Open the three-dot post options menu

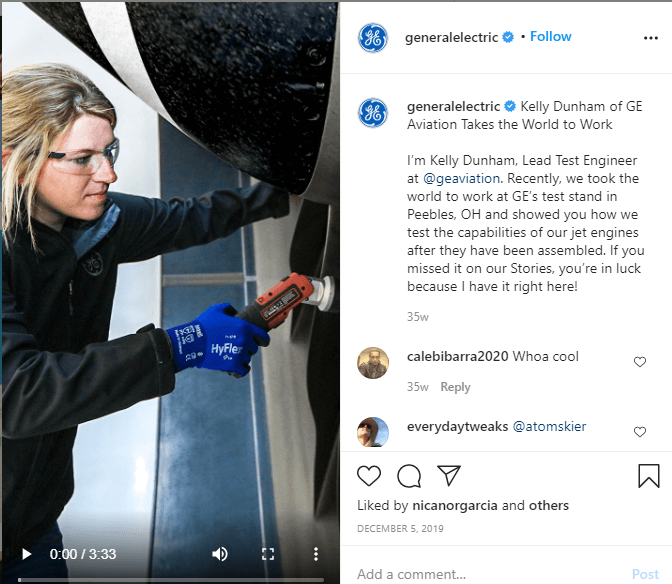pos(651,38)
